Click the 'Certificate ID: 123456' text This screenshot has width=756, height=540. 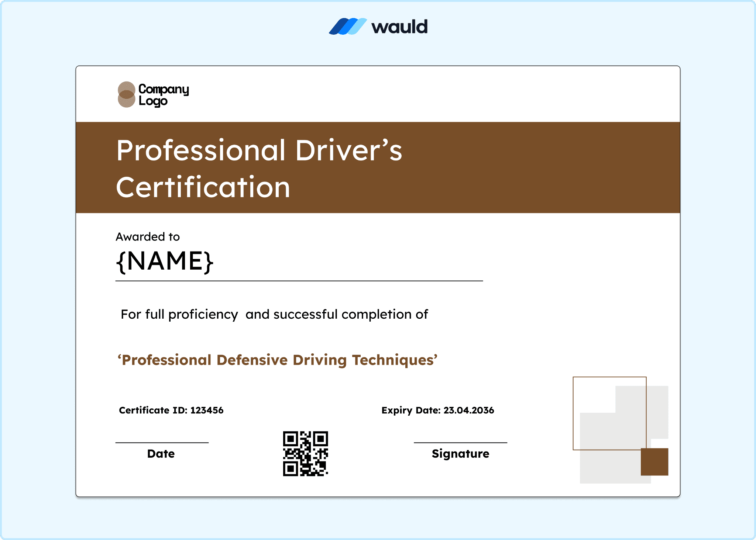tap(171, 410)
